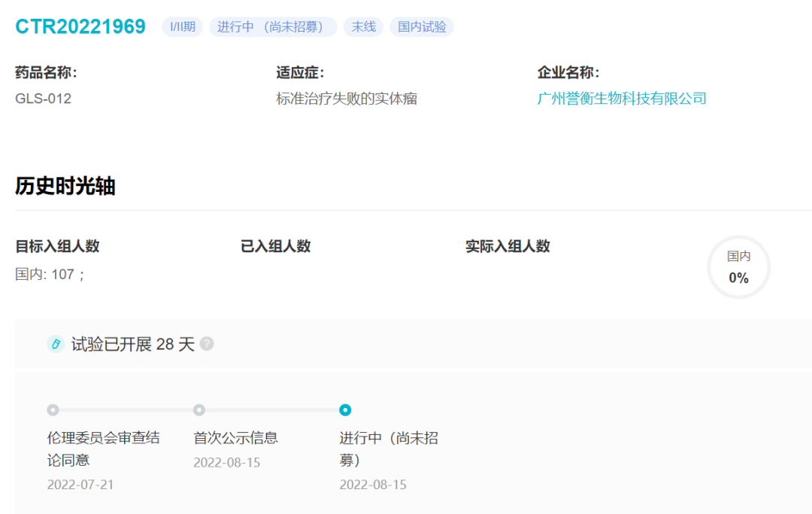
Task: Click the 国内 0% progress circle
Action: coord(738,267)
